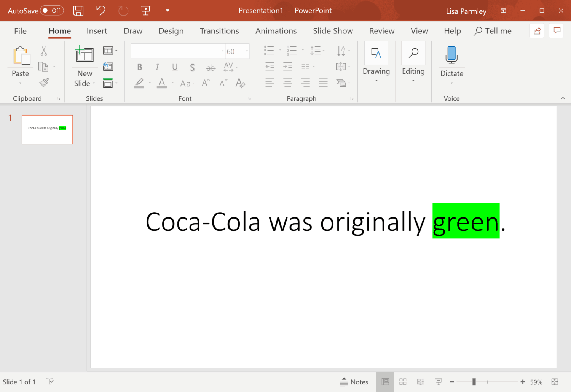Align text right
This screenshot has height=392, width=571.
click(x=305, y=83)
